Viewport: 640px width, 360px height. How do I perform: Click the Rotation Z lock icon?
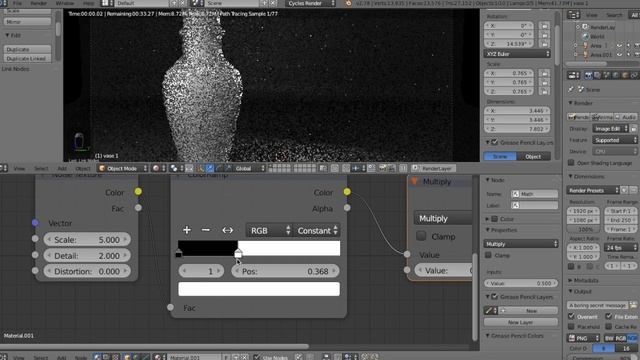544,44
